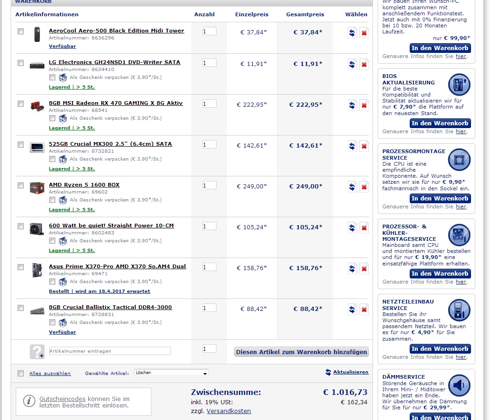
Task: Open the AeroCool Aero-500 Black Edition product link
Action: coord(116,31)
